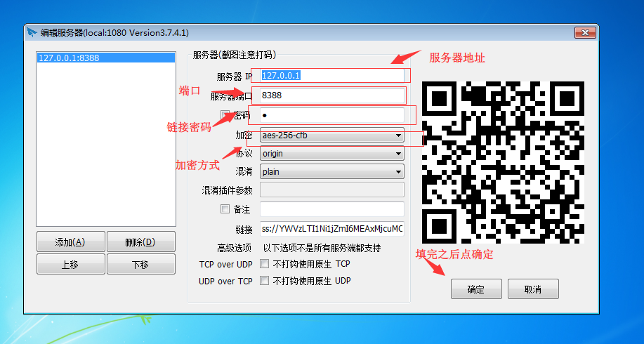Click the 下移 move down button
Image resolution: width=644 pixels, height=344 pixels.
(x=141, y=264)
